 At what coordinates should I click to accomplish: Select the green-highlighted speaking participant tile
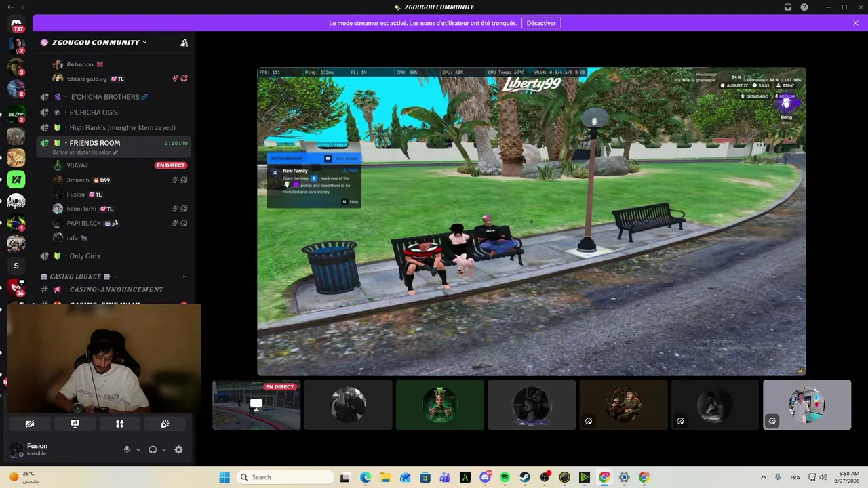point(440,405)
